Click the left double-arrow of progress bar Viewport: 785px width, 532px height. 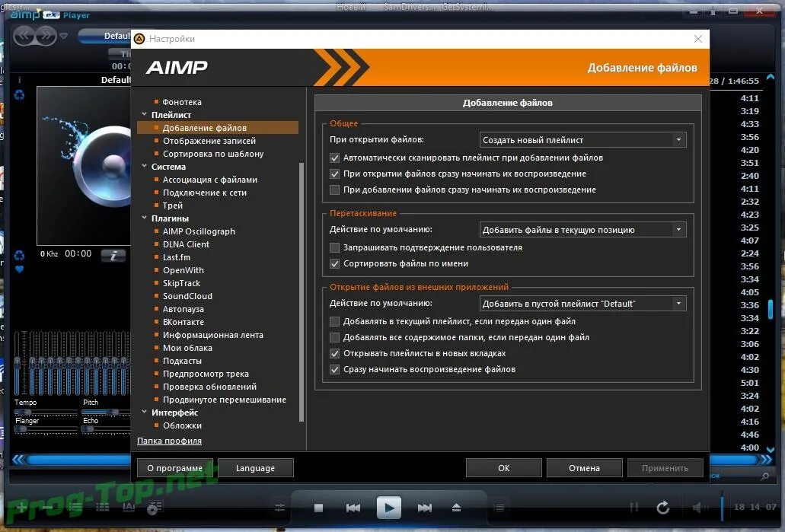tap(18, 460)
